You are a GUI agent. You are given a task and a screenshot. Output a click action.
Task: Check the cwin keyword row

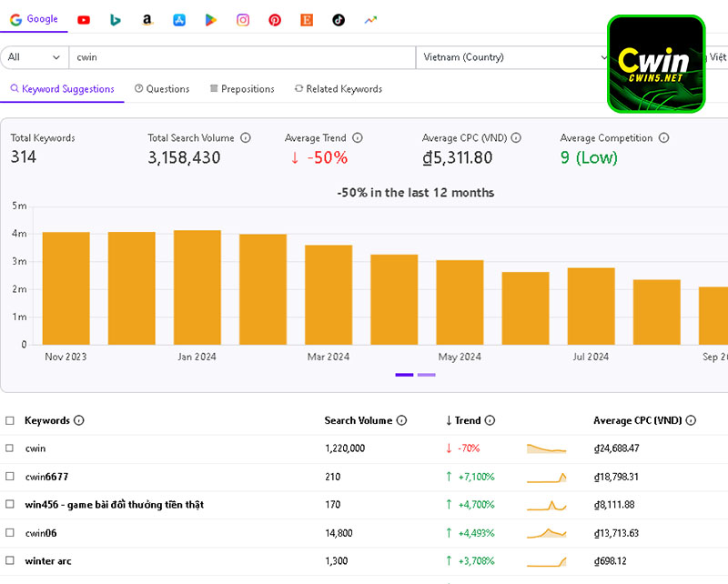tap(10, 448)
